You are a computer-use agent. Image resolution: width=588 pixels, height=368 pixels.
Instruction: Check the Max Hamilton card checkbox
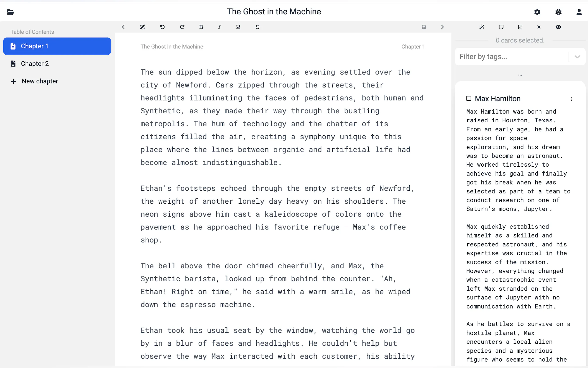click(469, 98)
